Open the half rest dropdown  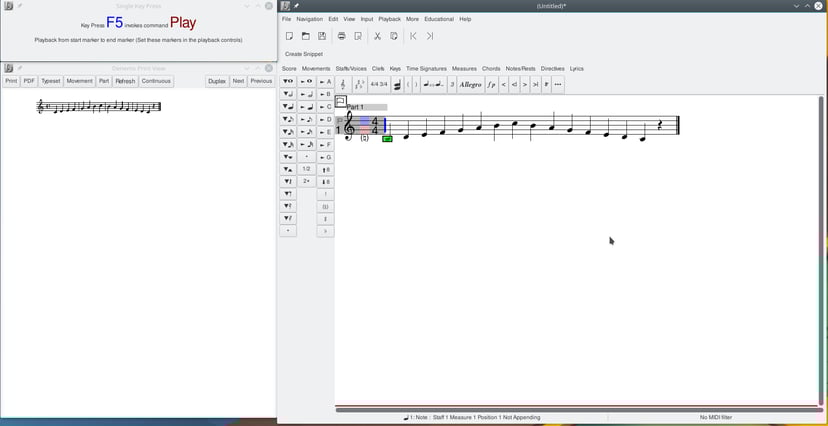tap(288, 169)
